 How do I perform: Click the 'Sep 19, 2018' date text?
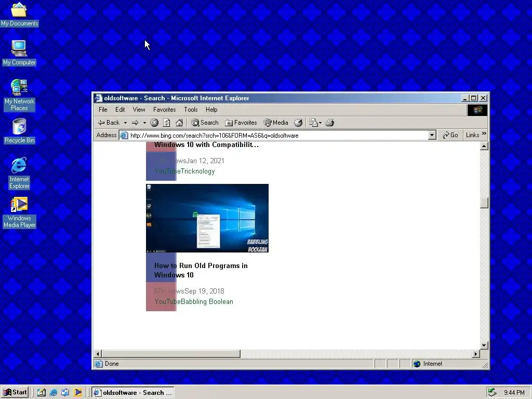(x=204, y=291)
